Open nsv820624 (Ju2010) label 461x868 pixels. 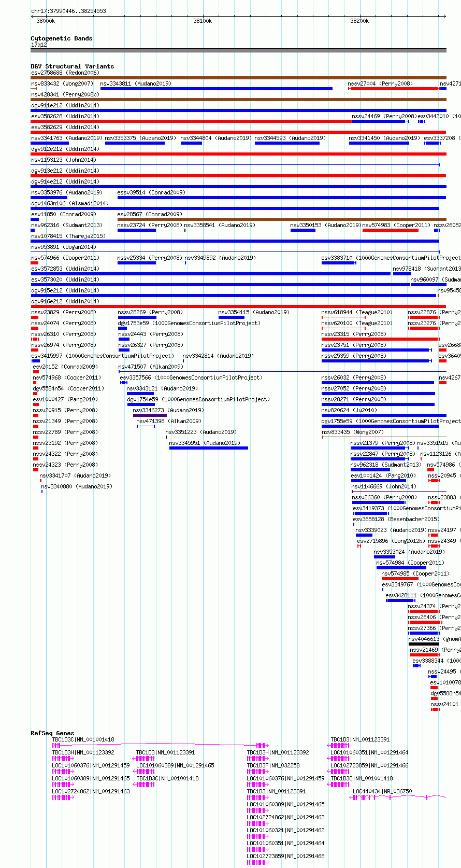[x=349, y=410]
